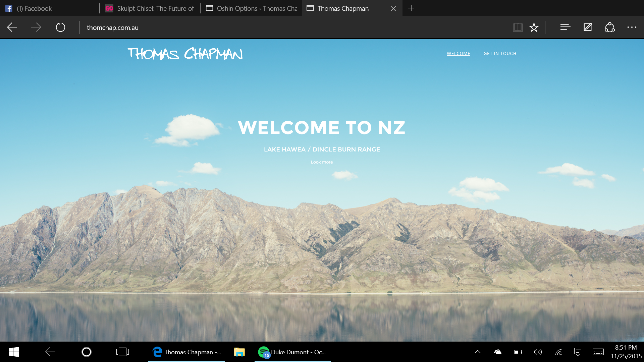Make a Web Note pen icon
The width and height of the screenshot is (644, 362).
[x=588, y=27]
